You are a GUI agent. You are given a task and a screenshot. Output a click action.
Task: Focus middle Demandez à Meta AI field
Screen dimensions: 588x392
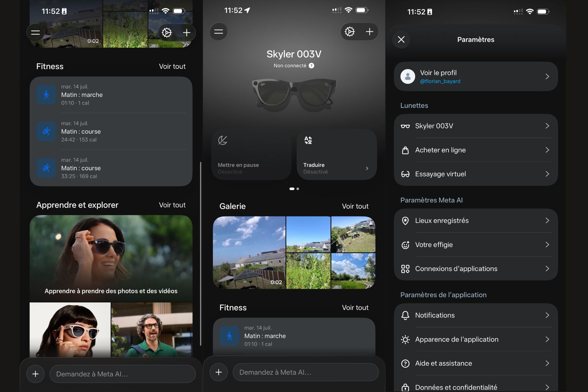click(x=306, y=372)
